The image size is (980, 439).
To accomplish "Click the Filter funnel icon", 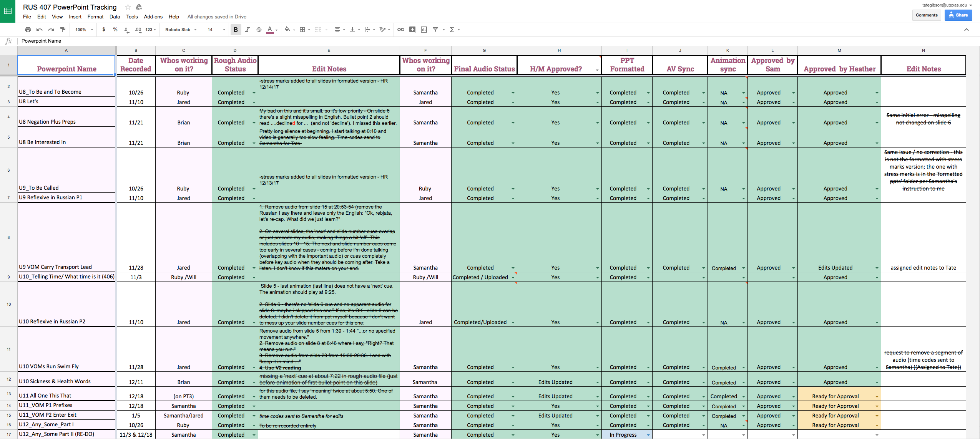I will pyautogui.click(x=435, y=30).
